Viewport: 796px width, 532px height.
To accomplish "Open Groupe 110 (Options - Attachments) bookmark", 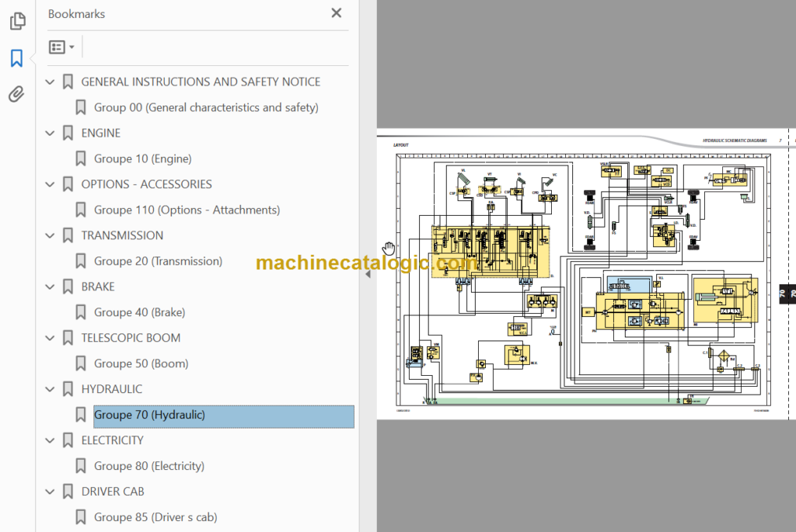I will [187, 210].
